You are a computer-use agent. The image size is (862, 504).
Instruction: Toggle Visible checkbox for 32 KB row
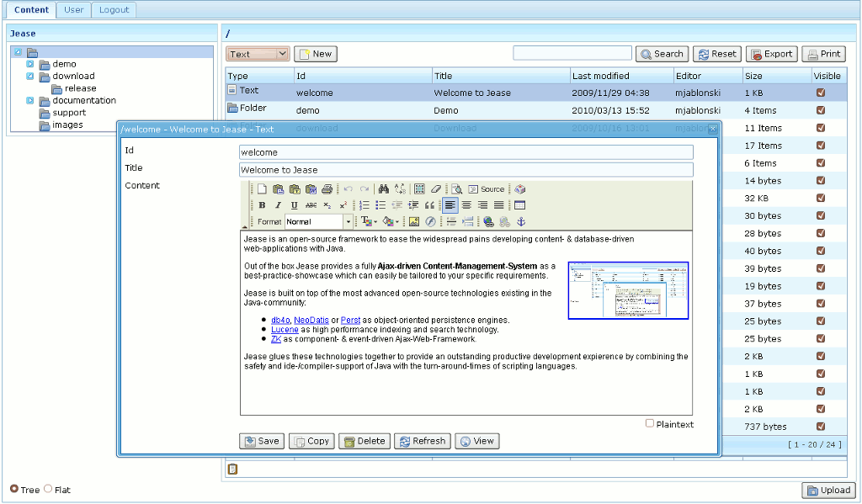821,198
